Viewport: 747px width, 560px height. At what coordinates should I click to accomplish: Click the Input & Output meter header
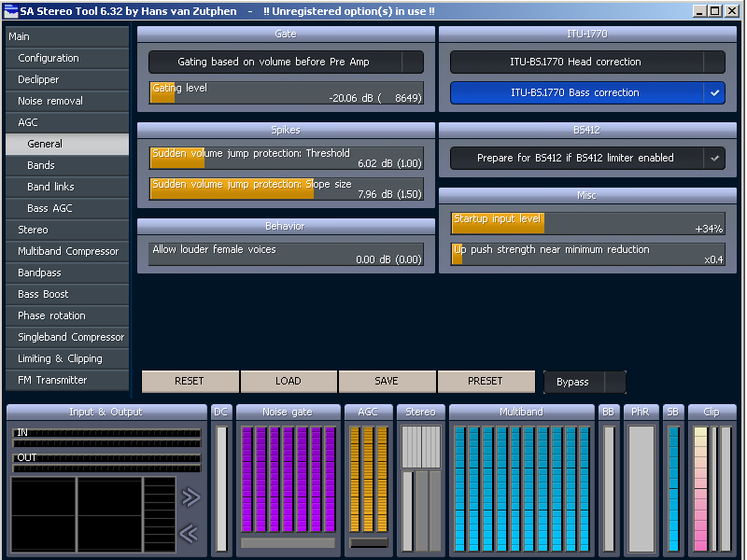(x=106, y=412)
